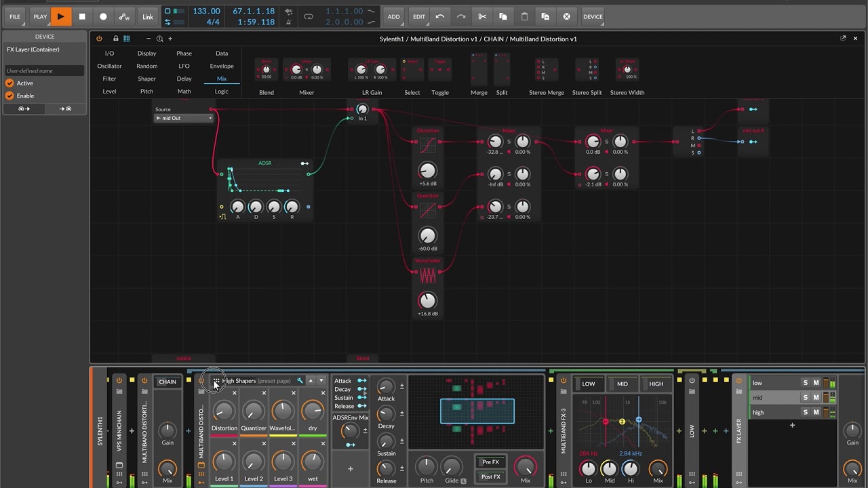Image resolution: width=868 pixels, height=488 pixels.
Task: Select the Oscillator module category
Action: click(109, 66)
